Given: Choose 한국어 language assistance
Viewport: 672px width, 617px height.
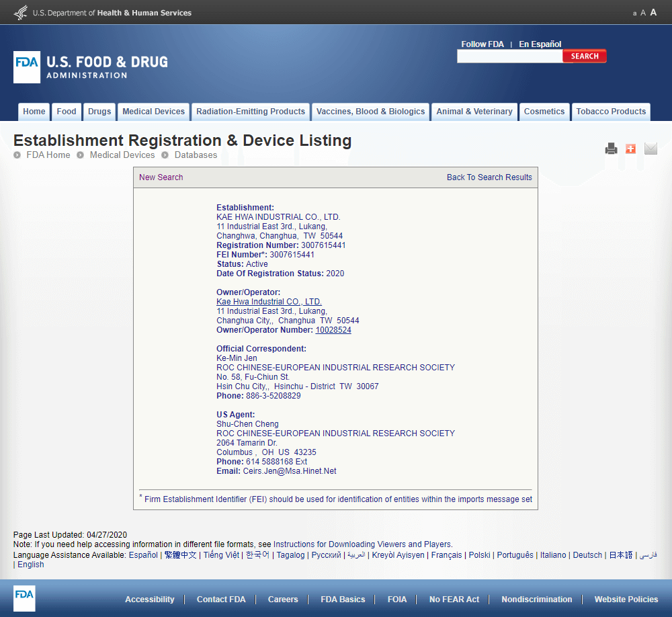Looking at the screenshot, I should coord(257,554).
